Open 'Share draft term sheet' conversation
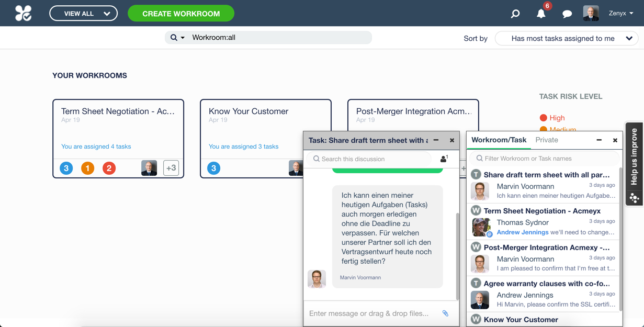 pos(544,185)
